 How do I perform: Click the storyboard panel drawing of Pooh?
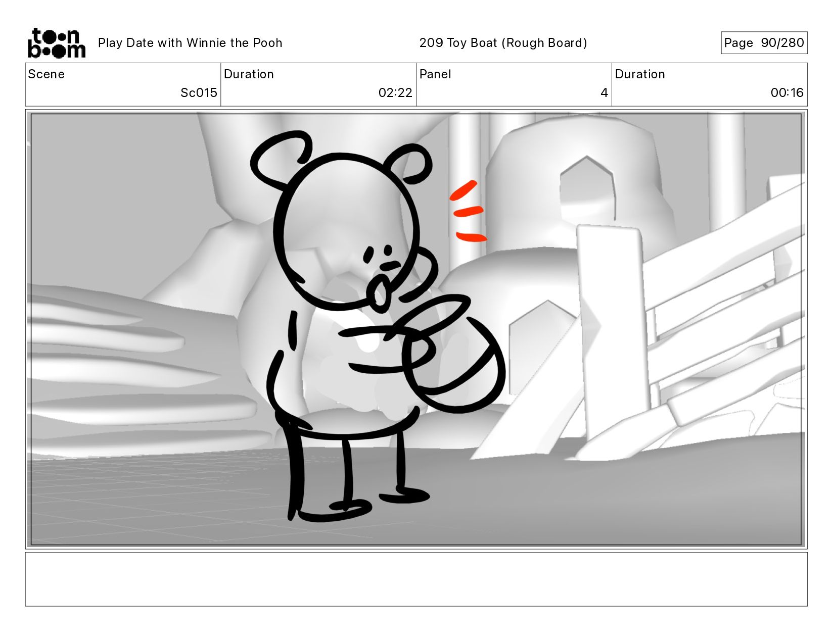coord(416,329)
